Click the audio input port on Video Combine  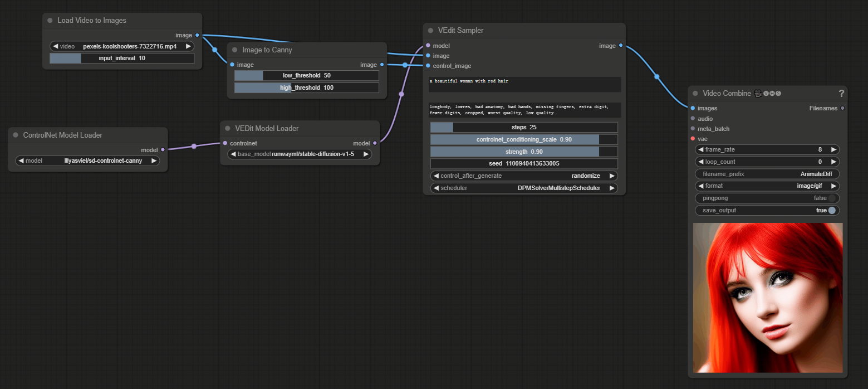tap(693, 119)
